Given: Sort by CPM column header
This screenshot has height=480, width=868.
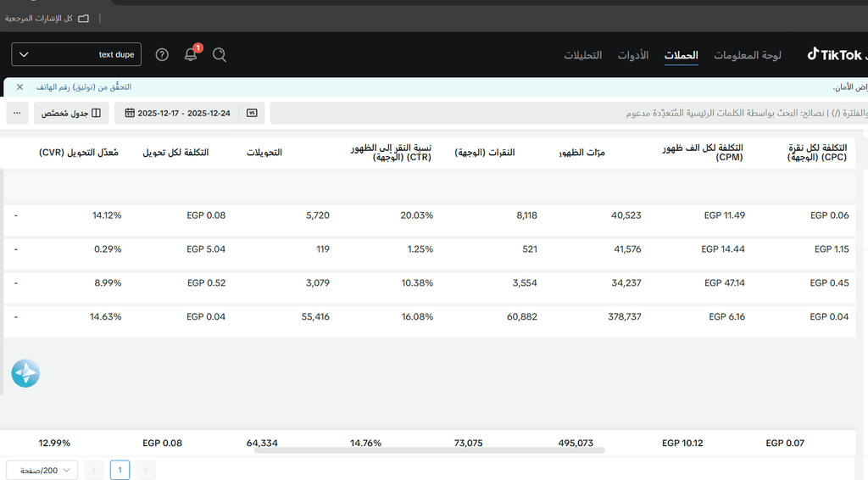Looking at the screenshot, I should pyautogui.click(x=703, y=153).
